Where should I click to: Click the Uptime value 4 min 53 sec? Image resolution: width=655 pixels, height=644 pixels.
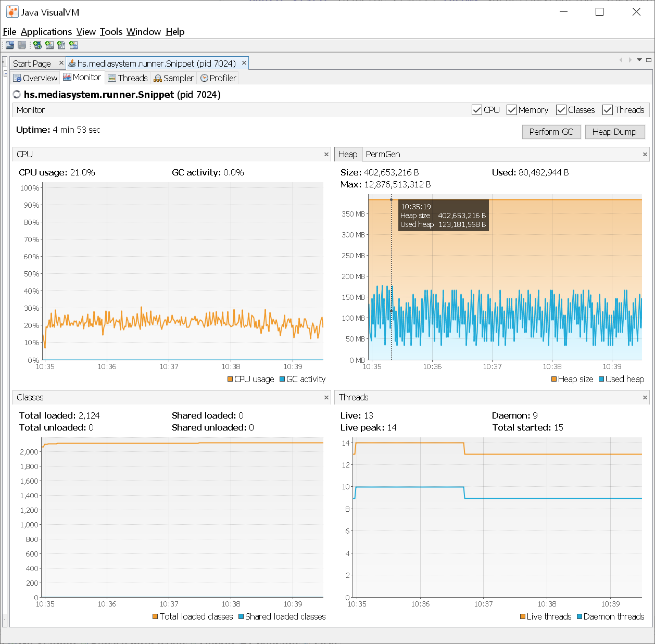76,130
